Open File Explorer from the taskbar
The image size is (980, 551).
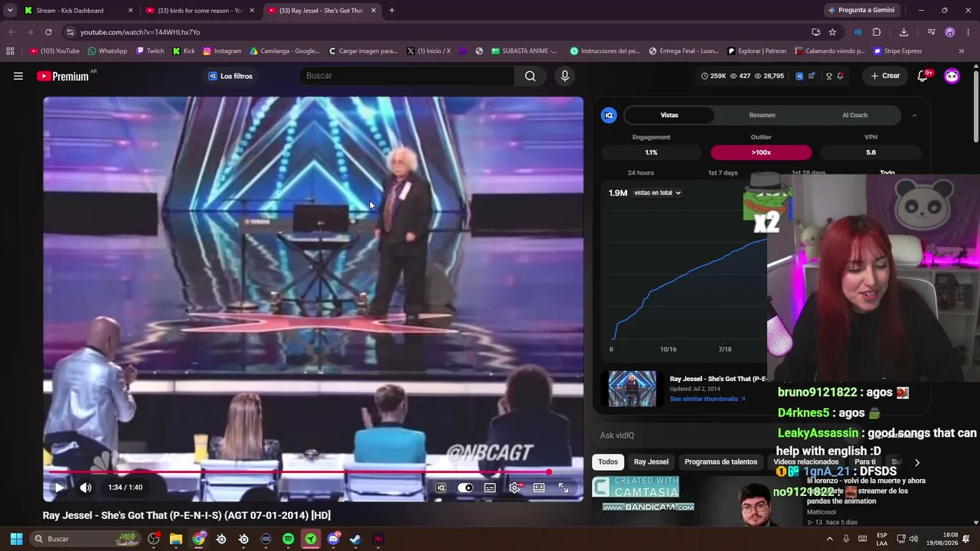(176, 539)
